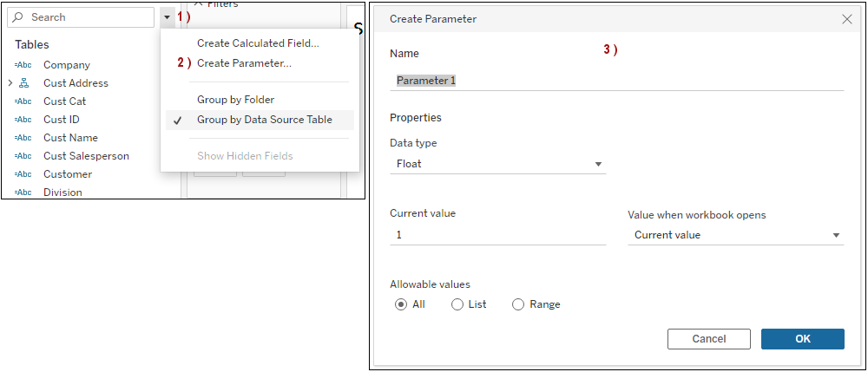Image resolution: width=868 pixels, height=372 pixels.
Task: Select the List allowable values option
Action: click(x=457, y=304)
